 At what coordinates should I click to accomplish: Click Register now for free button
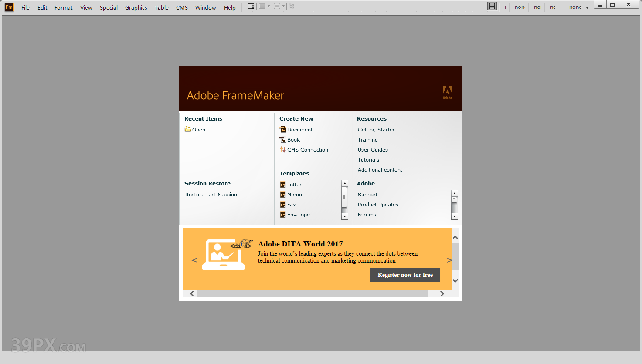click(405, 275)
